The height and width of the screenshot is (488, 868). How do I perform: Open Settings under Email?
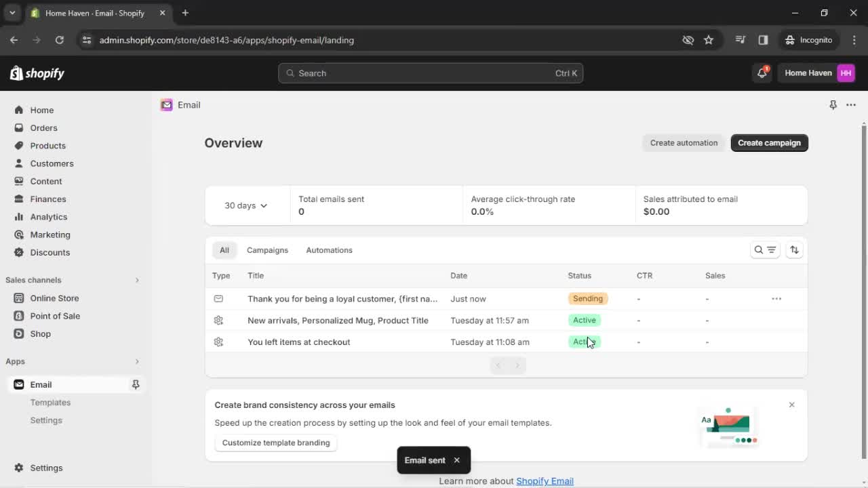click(46, 420)
